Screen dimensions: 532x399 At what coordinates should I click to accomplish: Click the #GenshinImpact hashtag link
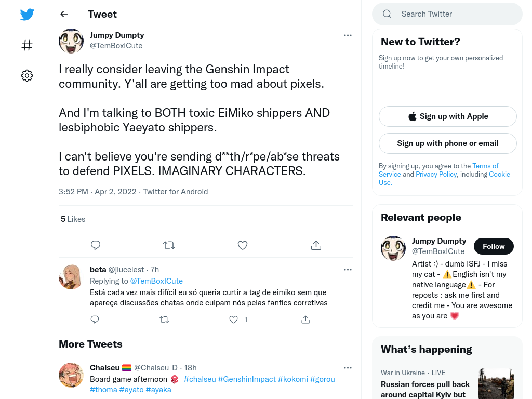[247, 379]
